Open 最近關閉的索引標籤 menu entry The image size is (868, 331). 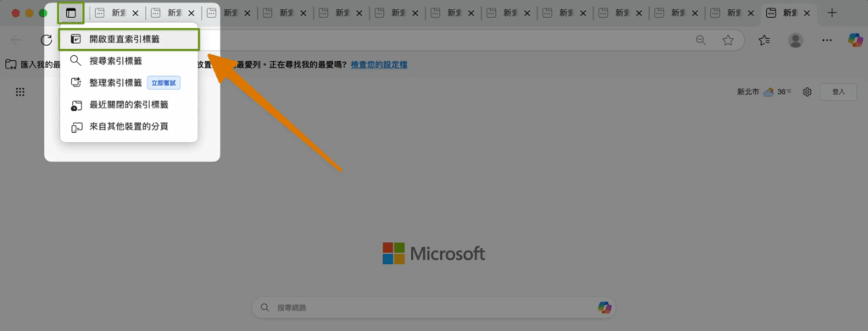point(129,104)
